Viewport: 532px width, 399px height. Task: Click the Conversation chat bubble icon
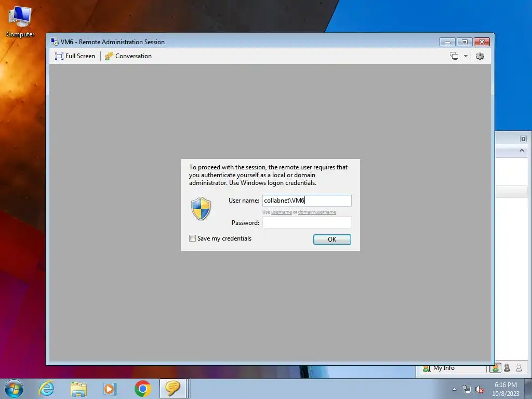(109, 56)
